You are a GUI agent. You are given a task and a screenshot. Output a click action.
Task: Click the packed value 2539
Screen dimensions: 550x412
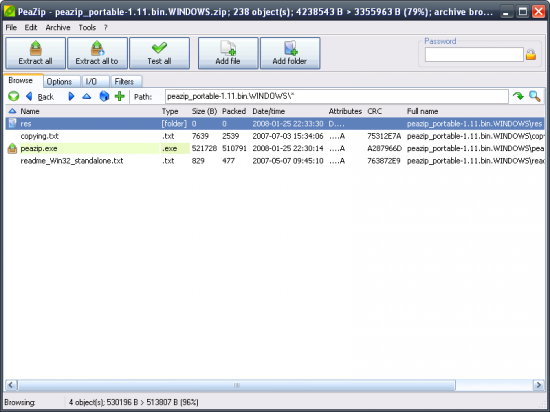230,136
